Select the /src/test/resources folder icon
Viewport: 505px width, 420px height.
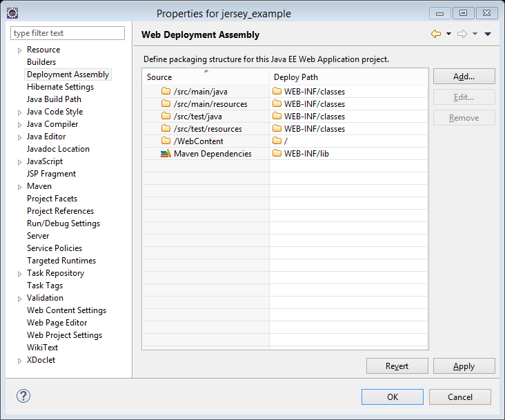[x=166, y=128]
